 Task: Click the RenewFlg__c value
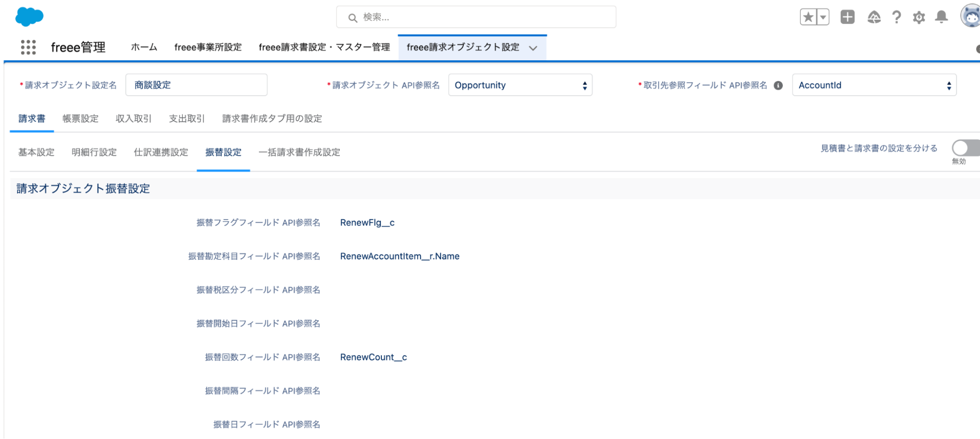pyautogui.click(x=367, y=222)
